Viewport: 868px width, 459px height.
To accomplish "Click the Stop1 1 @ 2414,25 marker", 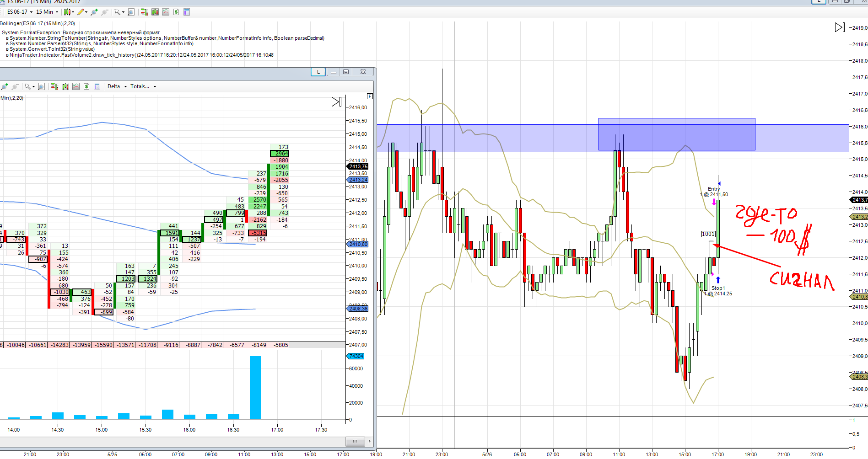I will click(x=718, y=291).
